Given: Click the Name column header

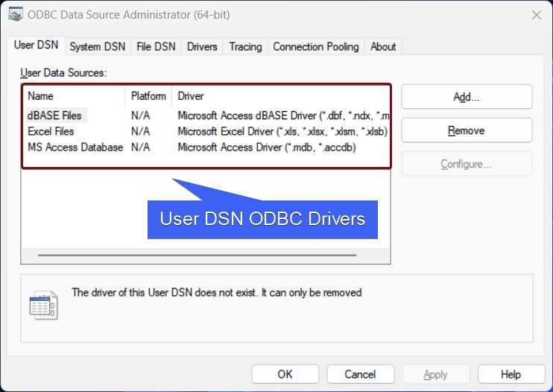Looking at the screenshot, I should pyautogui.click(x=75, y=96).
